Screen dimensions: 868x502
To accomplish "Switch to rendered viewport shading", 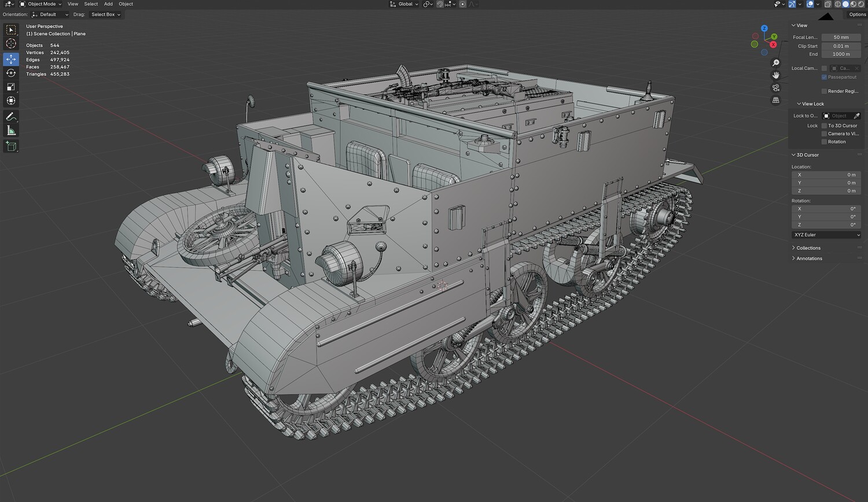I will pos(860,4).
